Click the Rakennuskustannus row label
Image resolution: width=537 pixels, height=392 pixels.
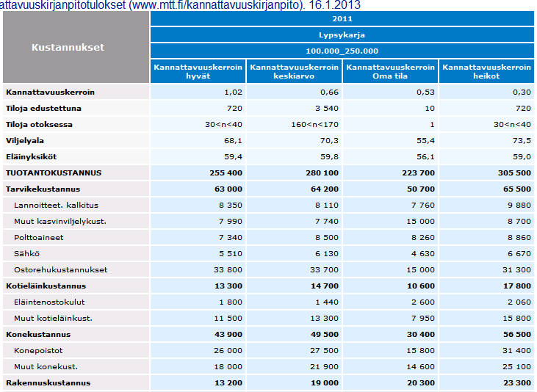[48, 382]
